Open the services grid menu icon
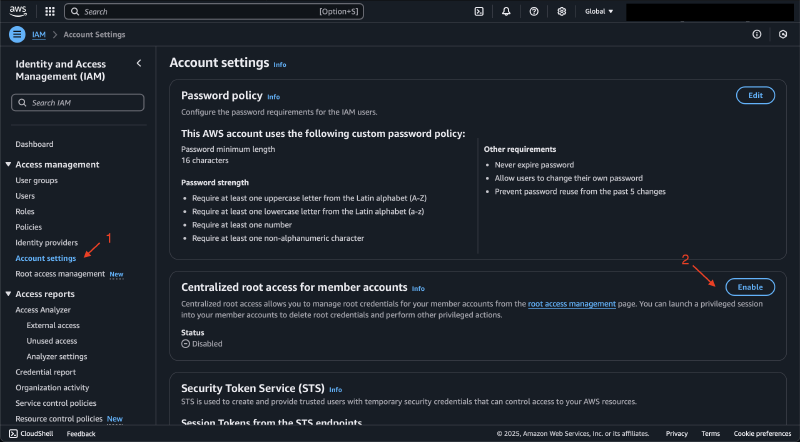 click(49, 11)
